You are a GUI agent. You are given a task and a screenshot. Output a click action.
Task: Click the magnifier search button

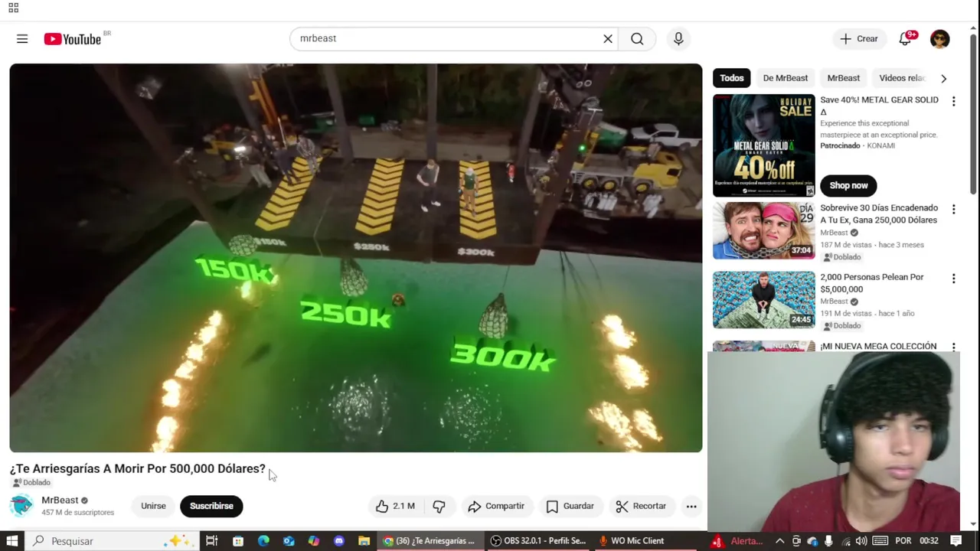[x=637, y=39]
